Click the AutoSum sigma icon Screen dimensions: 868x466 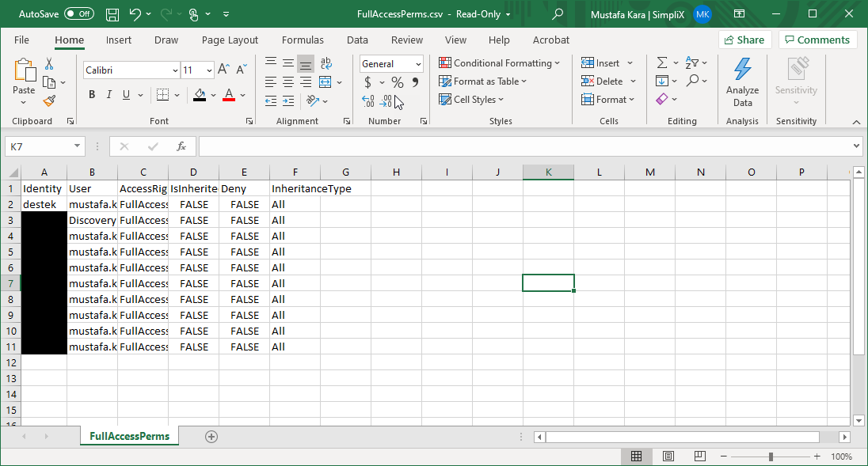[x=662, y=63]
